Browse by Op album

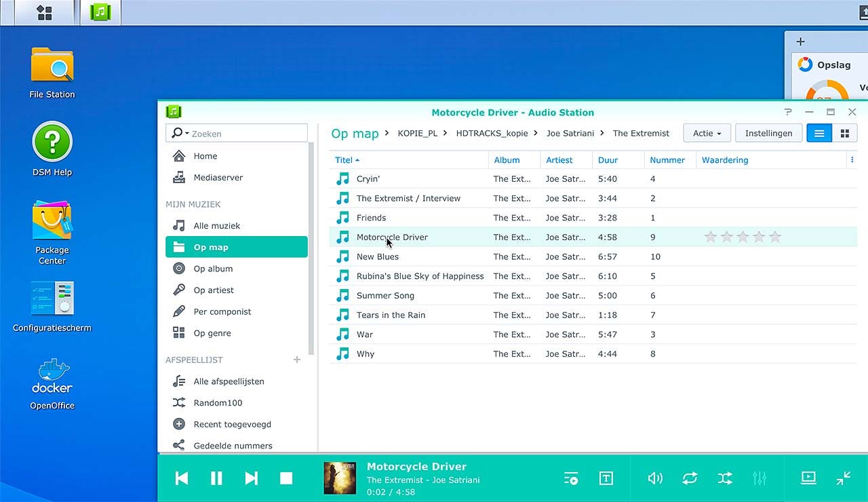[x=237, y=269]
